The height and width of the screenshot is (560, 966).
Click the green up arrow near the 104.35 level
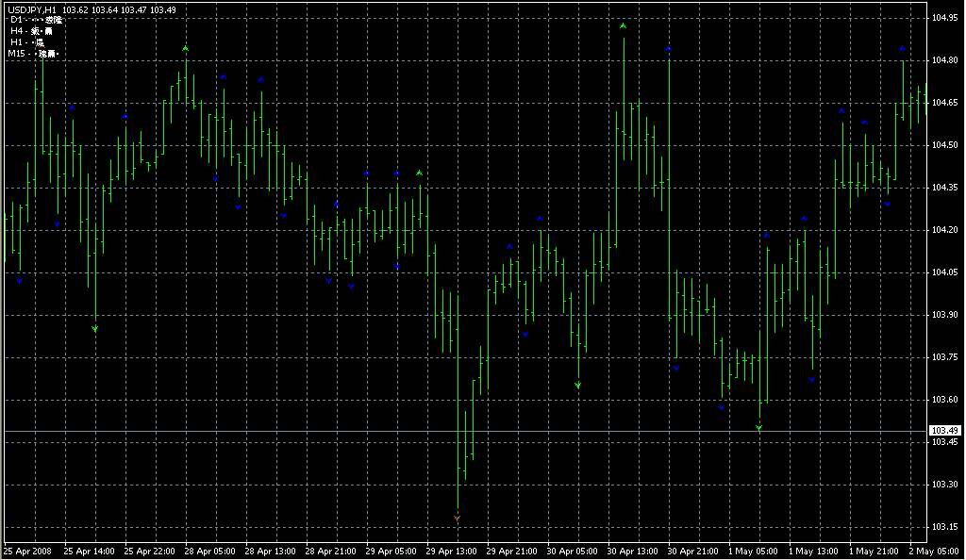pyautogui.click(x=420, y=173)
